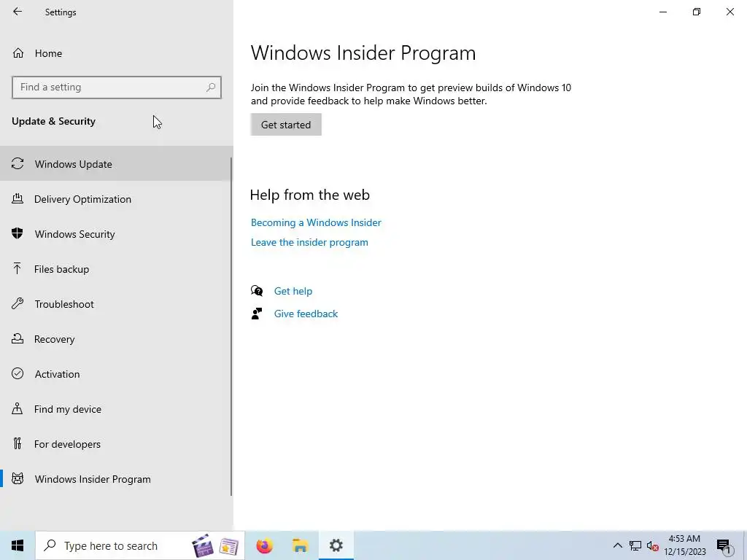Open File Explorer from the taskbar
747x560 pixels.
(x=300, y=545)
